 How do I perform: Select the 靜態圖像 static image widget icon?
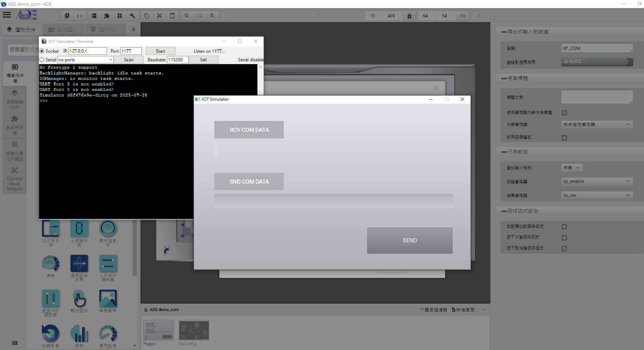point(108,298)
